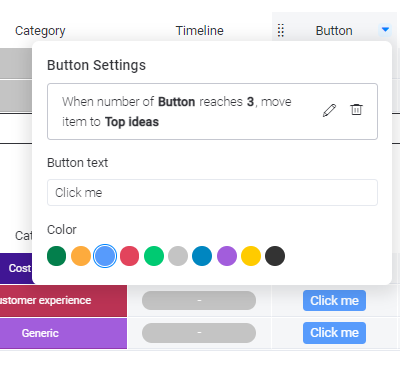Select the yellow color swatch
Screen dimensions: 400x370
251,256
